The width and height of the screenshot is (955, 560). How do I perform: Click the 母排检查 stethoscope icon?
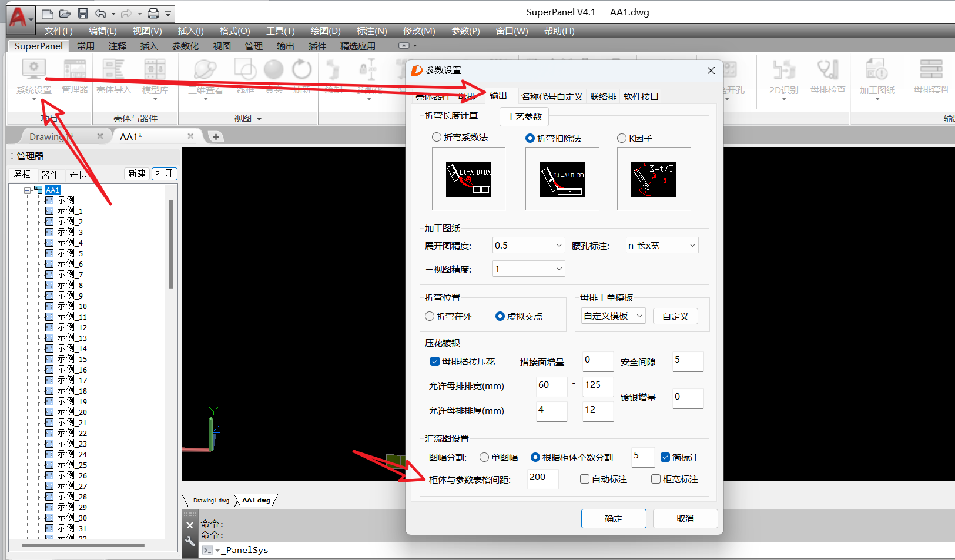(x=827, y=69)
